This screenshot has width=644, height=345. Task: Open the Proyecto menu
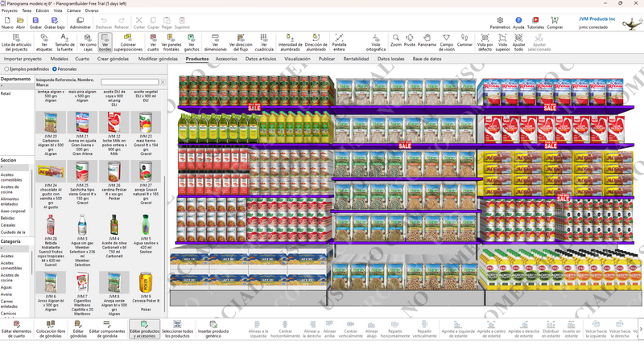pyautogui.click(x=10, y=10)
